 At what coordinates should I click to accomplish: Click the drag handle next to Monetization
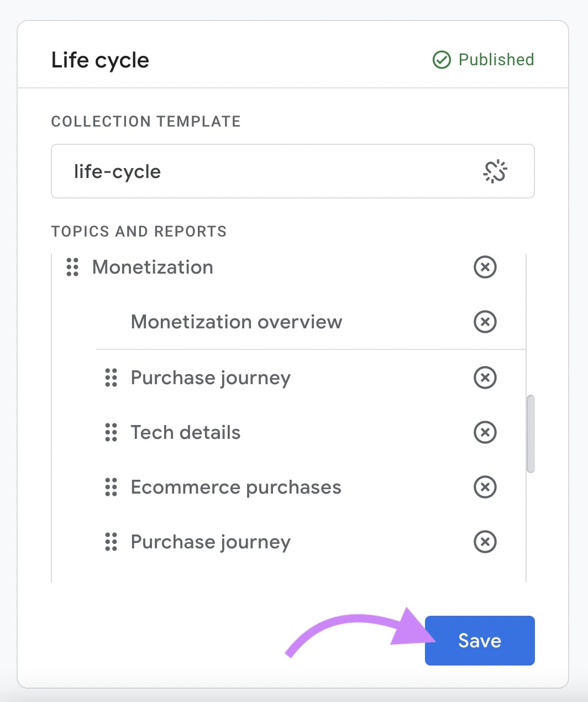(x=72, y=268)
